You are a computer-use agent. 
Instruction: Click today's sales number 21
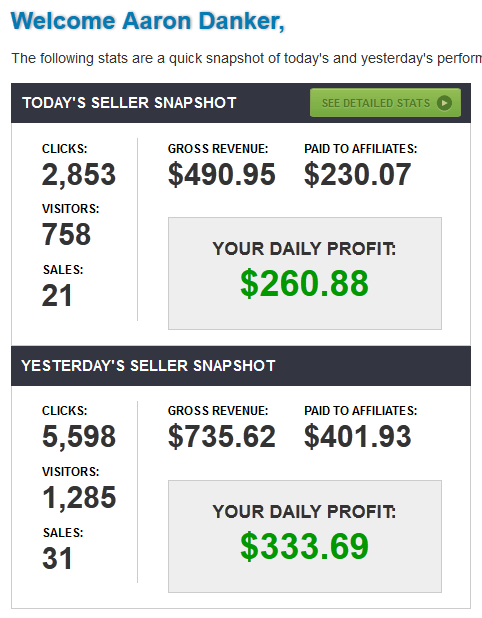click(57, 296)
